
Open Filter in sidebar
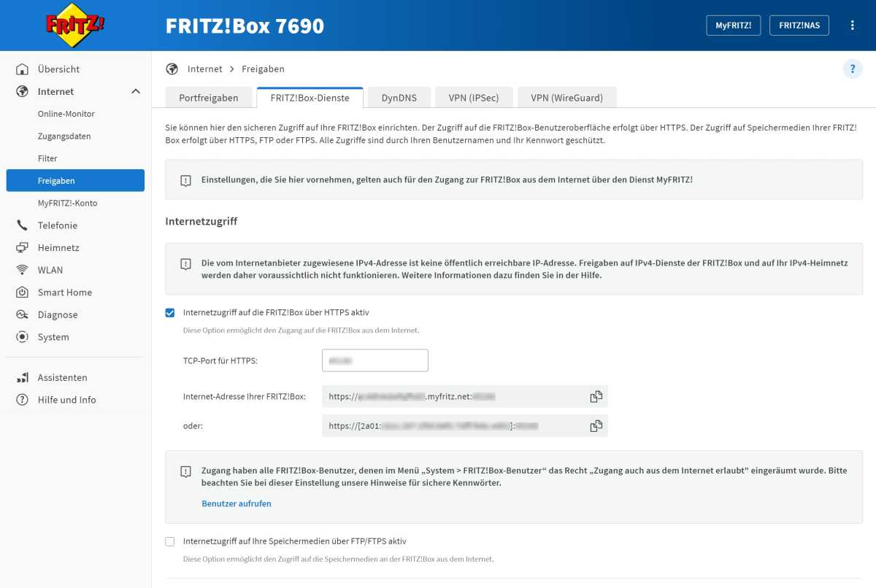[x=47, y=159]
